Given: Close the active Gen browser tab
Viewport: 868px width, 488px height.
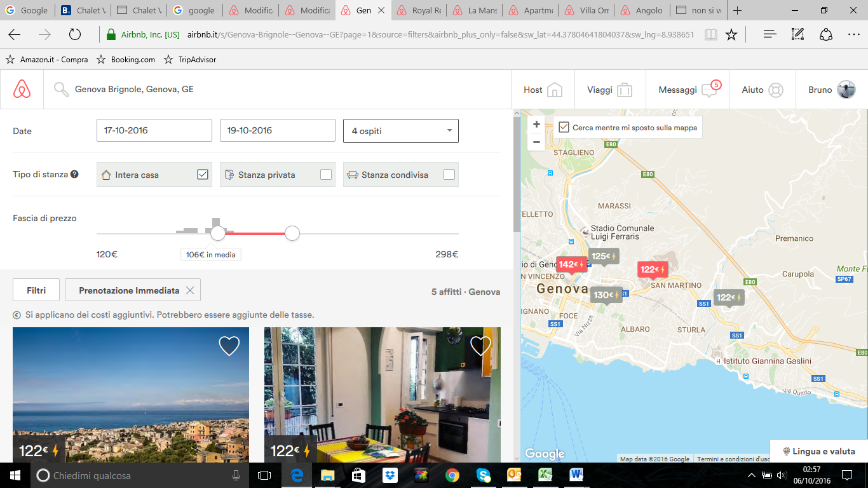Looking at the screenshot, I should pos(381,11).
